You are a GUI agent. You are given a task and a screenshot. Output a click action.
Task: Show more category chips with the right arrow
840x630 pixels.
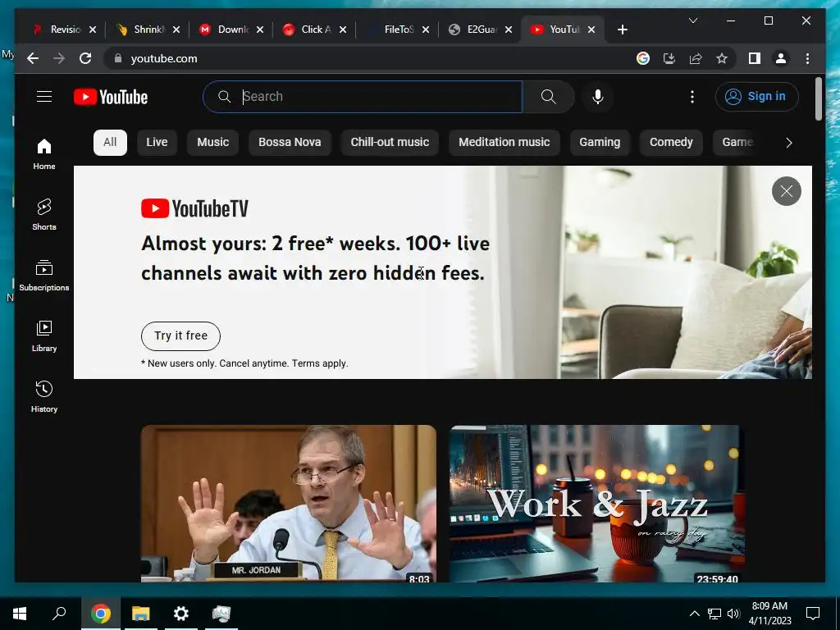pos(788,143)
